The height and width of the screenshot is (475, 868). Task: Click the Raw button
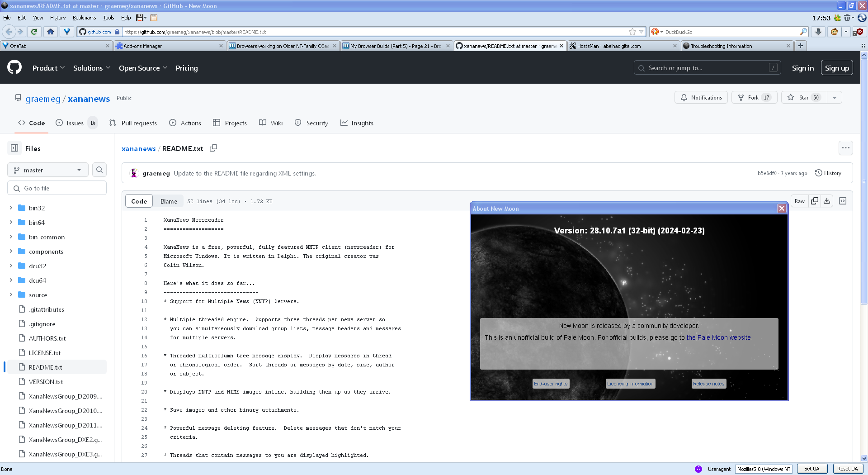799,201
